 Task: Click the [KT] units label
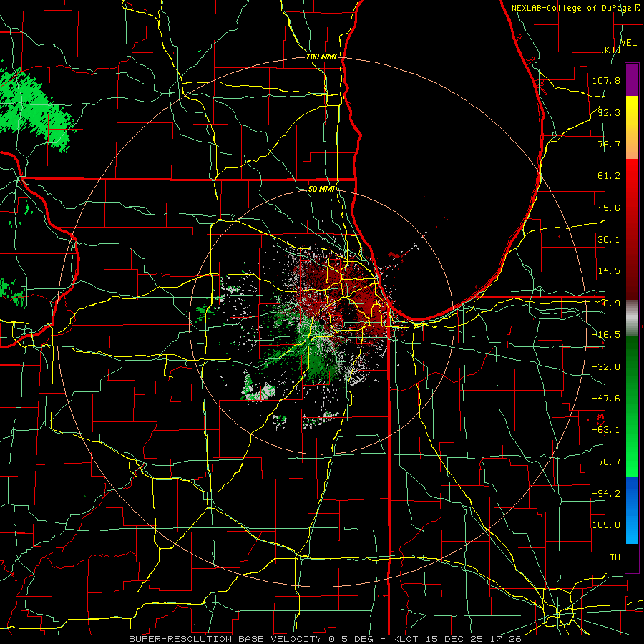610,49
